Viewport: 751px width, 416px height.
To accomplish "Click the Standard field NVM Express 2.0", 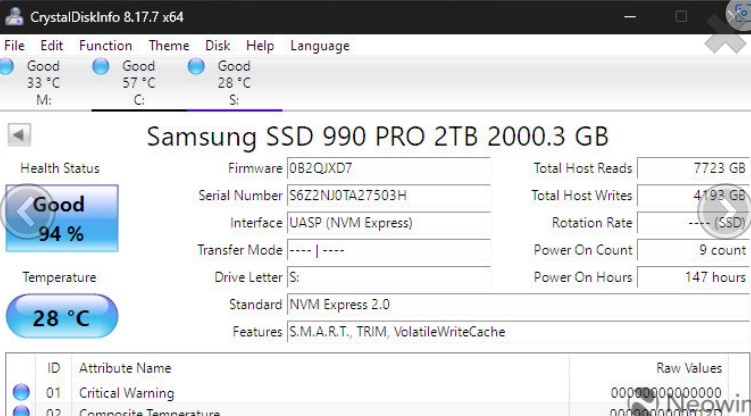I will 519,305.
